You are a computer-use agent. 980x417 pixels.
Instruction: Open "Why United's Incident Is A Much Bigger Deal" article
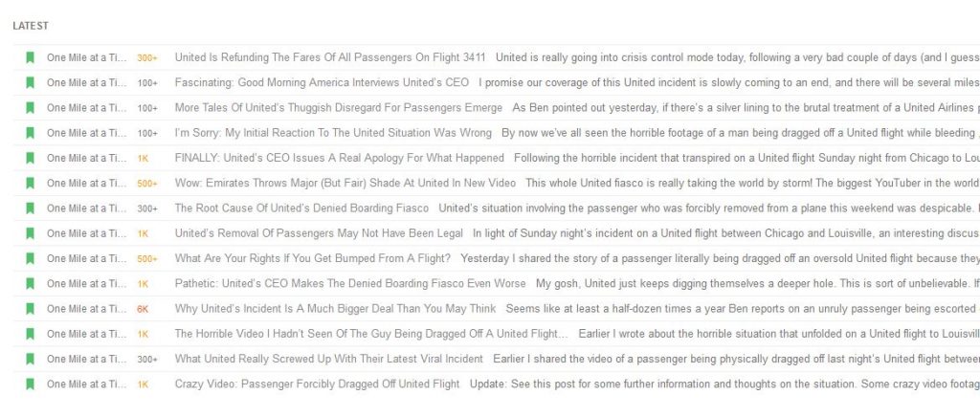(335, 308)
